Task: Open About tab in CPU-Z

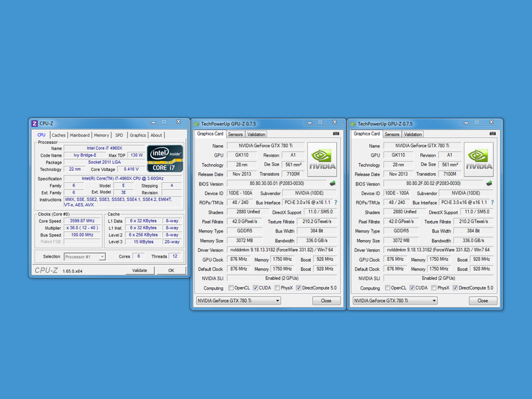Action: coord(156,135)
